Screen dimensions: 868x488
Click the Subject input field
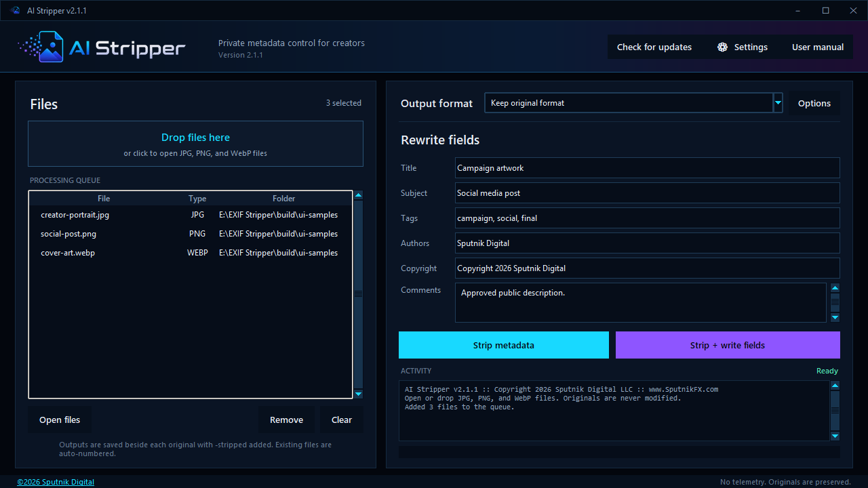tap(648, 193)
